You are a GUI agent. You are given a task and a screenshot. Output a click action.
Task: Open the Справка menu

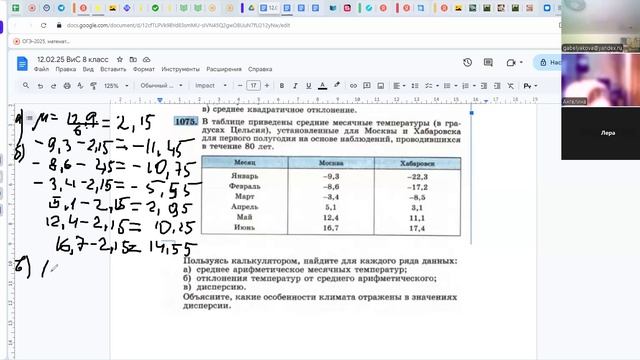click(260, 69)
